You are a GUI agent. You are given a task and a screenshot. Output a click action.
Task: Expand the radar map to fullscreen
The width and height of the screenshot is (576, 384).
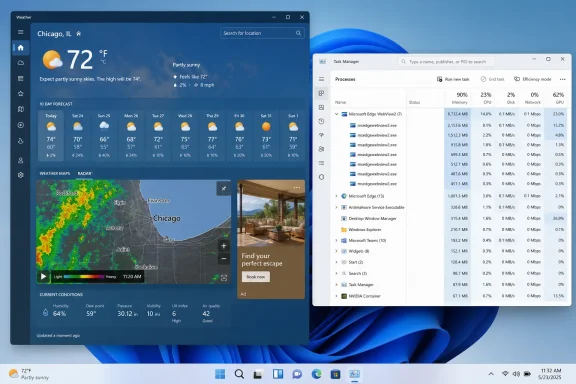224,189
